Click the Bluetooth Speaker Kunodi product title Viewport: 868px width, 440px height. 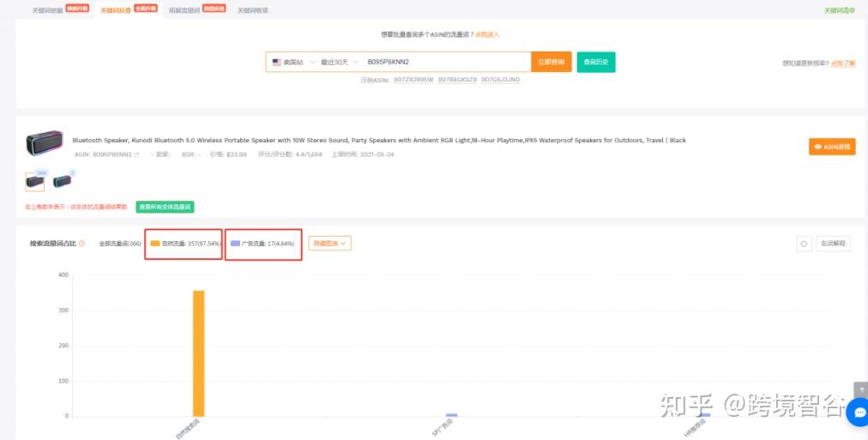[379, 140]
